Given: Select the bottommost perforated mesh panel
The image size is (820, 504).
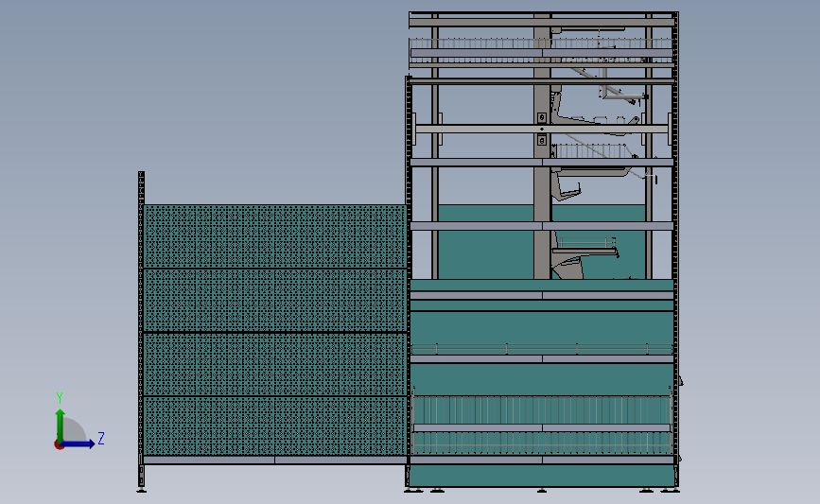Looking at the screenshot, I should [275, 426].
